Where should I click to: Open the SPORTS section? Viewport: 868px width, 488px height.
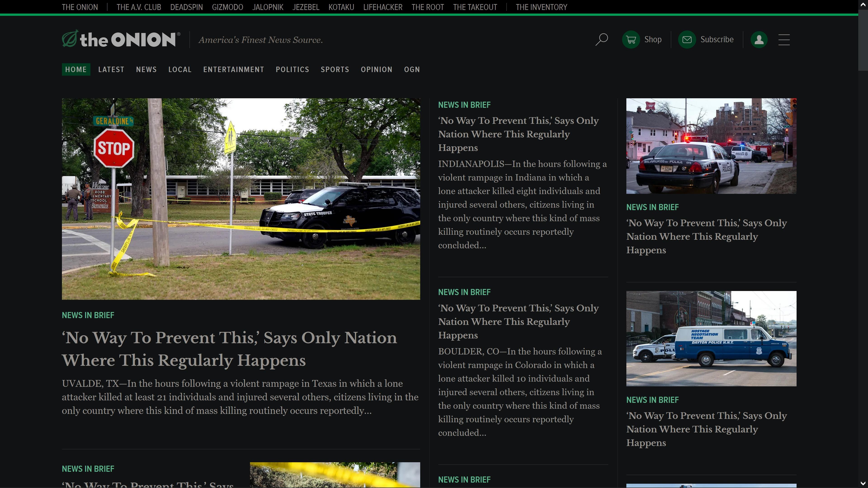click(335, 69)
